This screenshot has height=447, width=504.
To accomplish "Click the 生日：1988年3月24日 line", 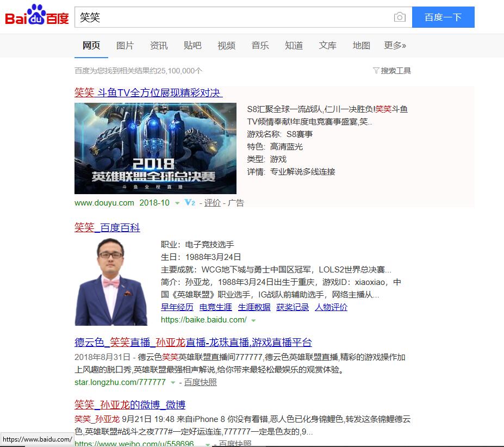I will click(201, 257).
